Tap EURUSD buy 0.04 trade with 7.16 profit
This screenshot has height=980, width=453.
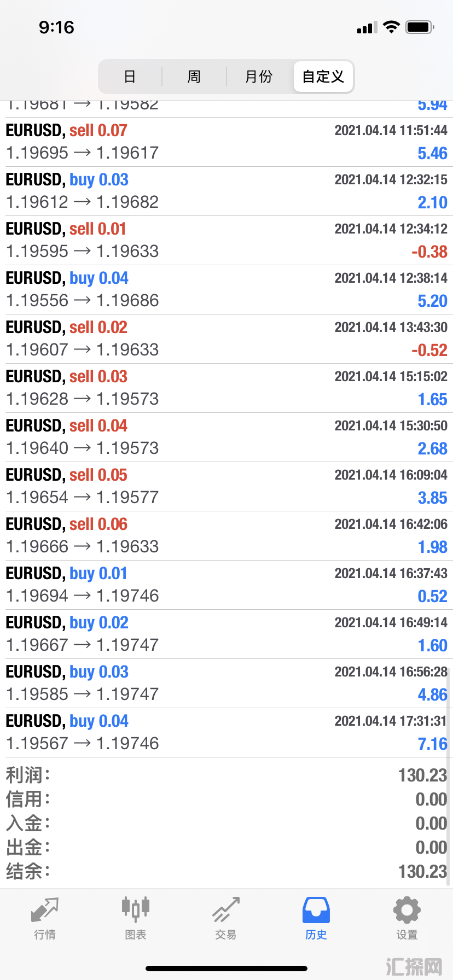[226, 733]
